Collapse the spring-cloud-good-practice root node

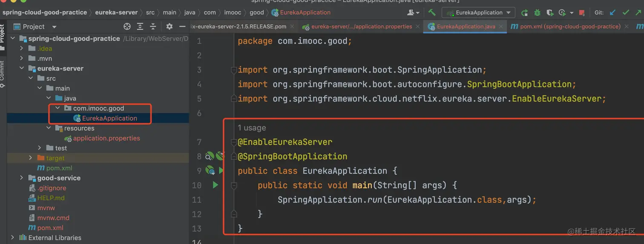(x=12, y=38)
